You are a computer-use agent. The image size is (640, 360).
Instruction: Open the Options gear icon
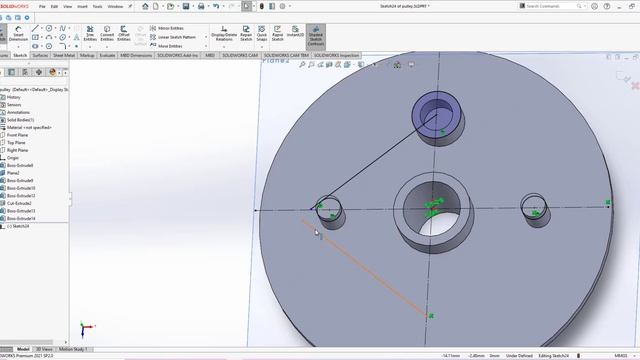coord(282,6)
